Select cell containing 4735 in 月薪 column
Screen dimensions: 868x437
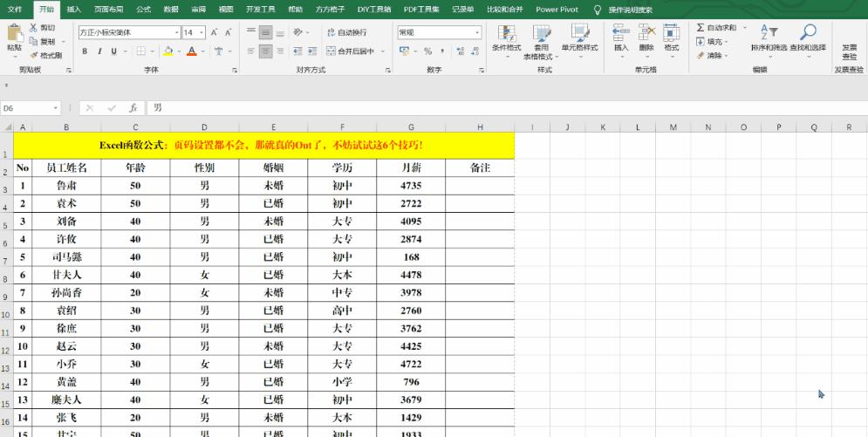pos(411,186)
